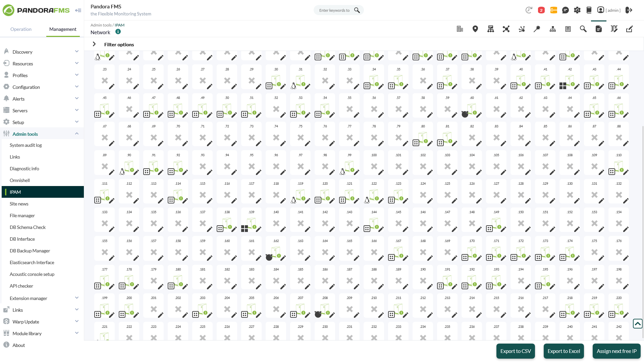Click the Operation tab
The image size is (644, 362).
tap(21, 29)
